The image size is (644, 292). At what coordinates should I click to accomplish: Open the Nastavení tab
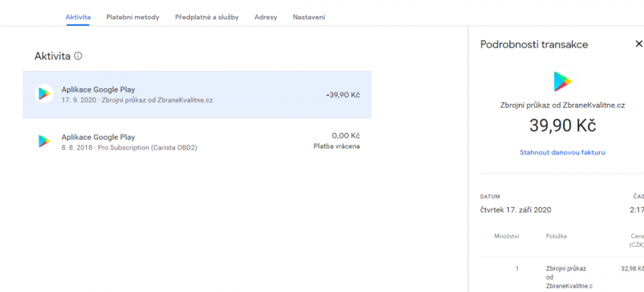308,17
